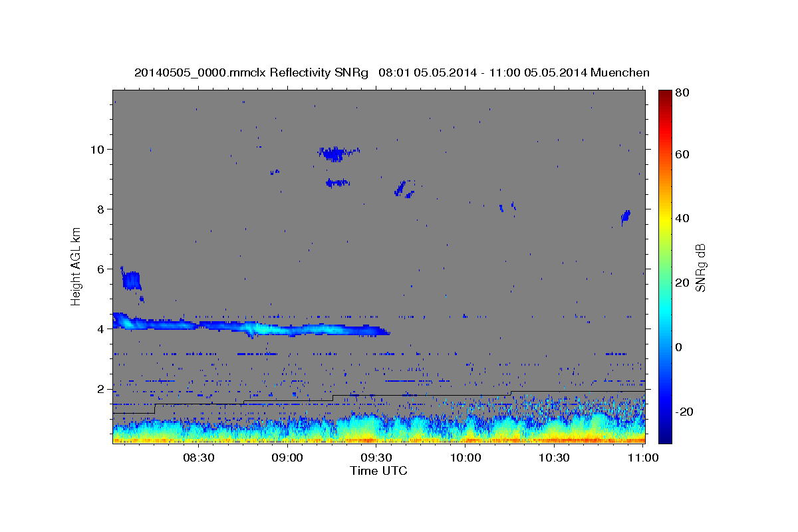Screen dimensions: 798x532
Task: Click the height tick label 6
Action: [101, 269]
